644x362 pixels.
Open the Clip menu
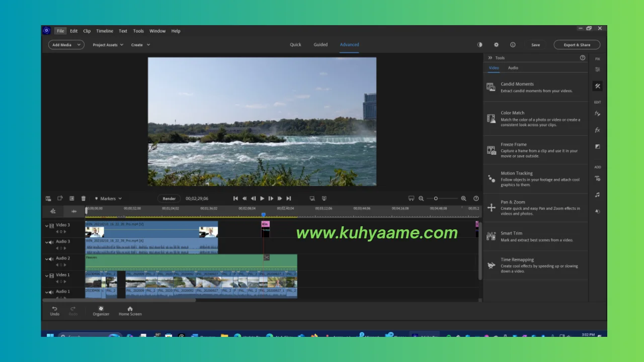pos(87,31)
